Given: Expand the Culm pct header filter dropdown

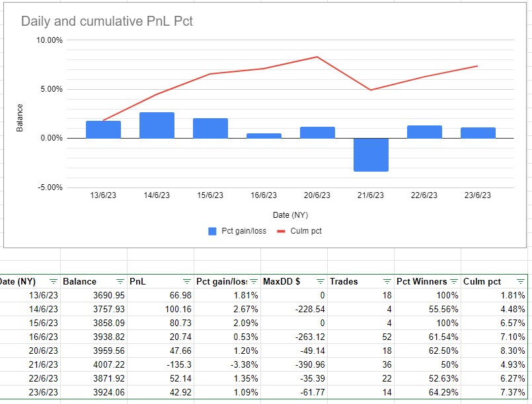Looking at the screenshot, I should coord(519,281).
